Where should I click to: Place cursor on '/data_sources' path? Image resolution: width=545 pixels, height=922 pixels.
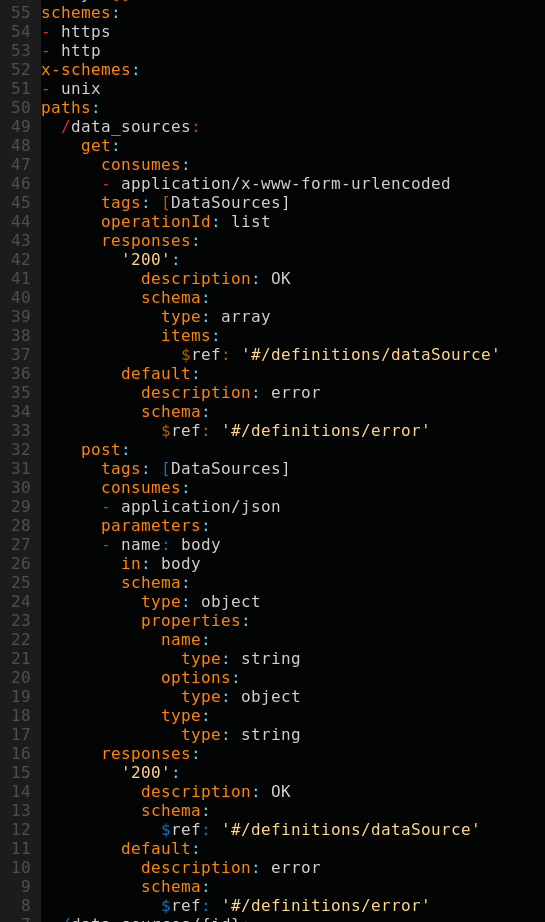(125, 126)
